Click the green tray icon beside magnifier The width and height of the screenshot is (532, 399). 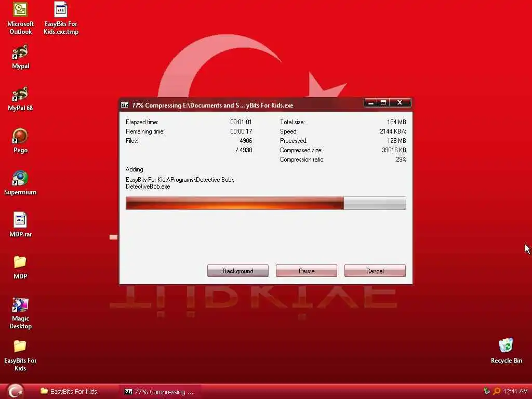pyautogui.click(x=486, y=391)
